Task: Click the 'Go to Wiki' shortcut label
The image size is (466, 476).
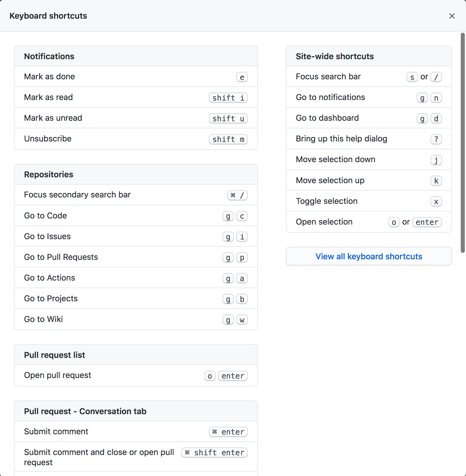Action: click(44, 319)
